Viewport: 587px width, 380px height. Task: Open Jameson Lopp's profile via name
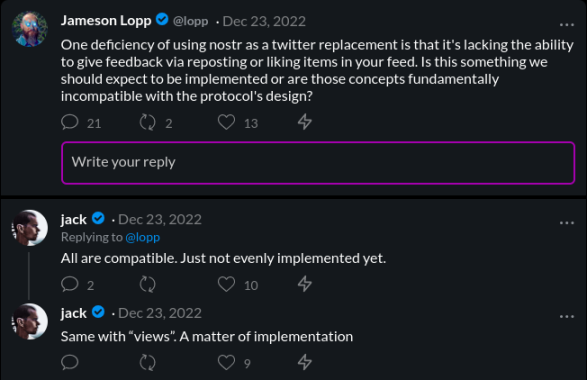106,21
